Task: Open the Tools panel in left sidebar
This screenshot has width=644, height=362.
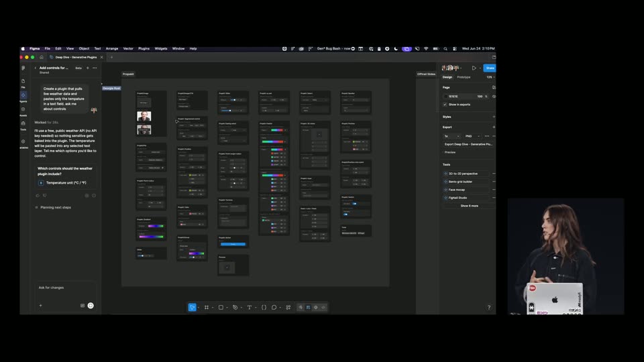Action: [x=23, y=125]
